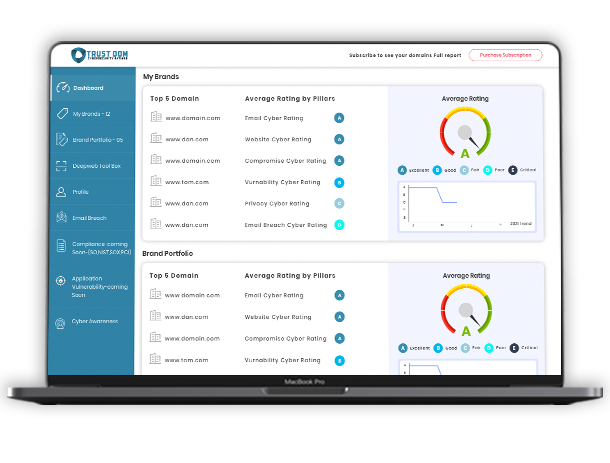
Task: Click Poor D legend badge in My Brands
Action: 487,170
